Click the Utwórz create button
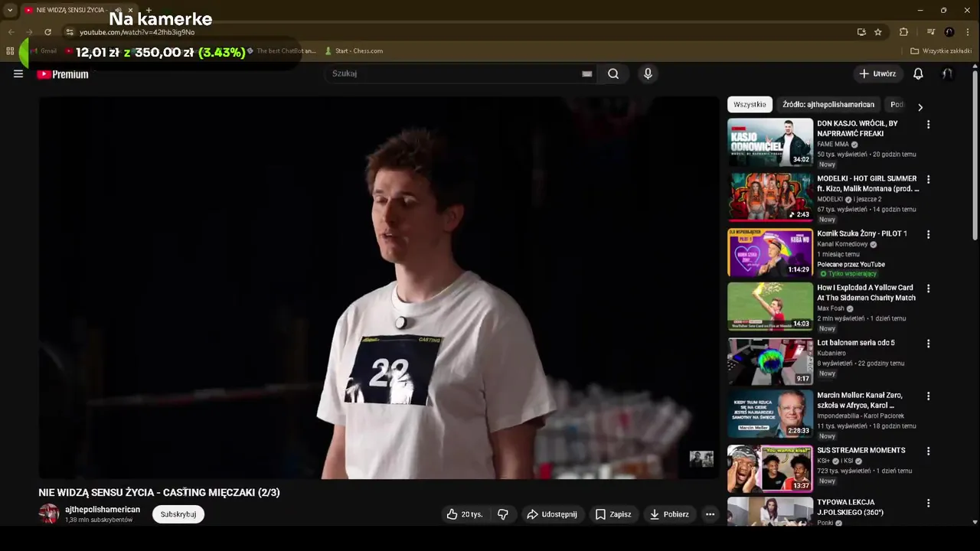 click(877, 73)
